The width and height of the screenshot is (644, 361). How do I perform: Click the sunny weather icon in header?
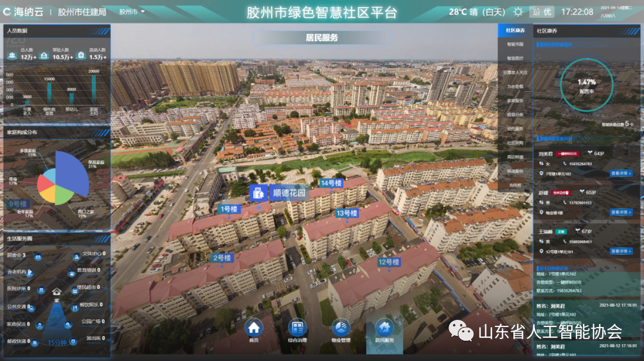coord(518,12)
